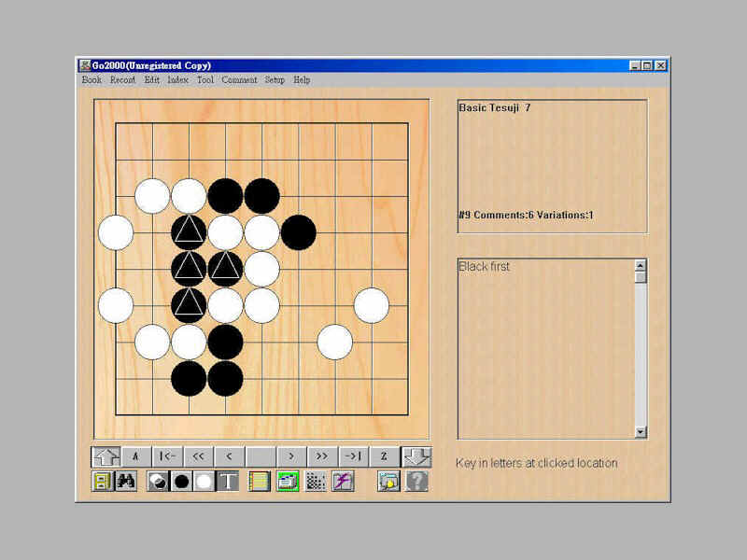Select the black stone placement tool

181,482
